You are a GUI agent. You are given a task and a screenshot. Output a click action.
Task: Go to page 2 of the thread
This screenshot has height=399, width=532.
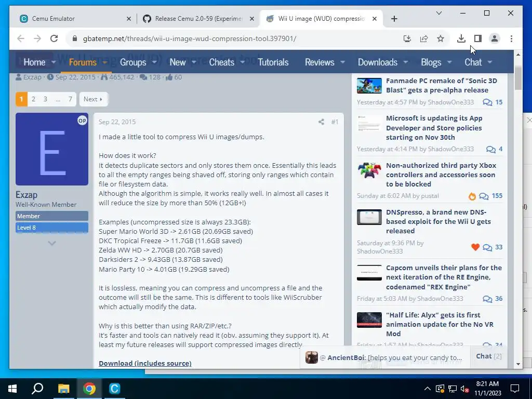coord(33,99)
